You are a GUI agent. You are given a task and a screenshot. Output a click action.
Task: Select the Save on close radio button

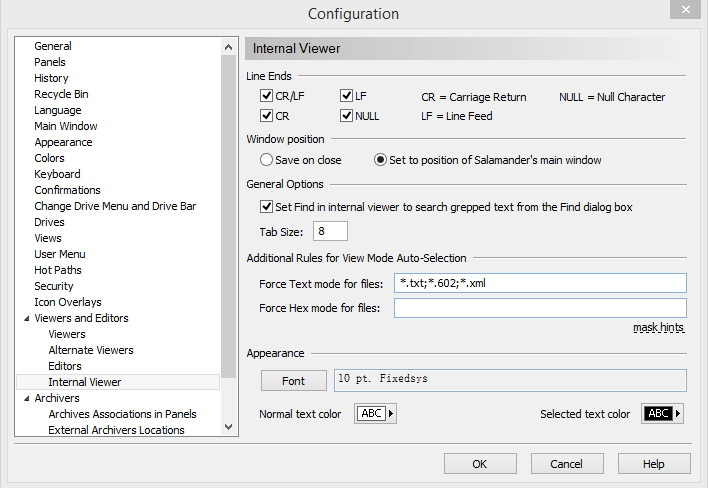point(267,160)
